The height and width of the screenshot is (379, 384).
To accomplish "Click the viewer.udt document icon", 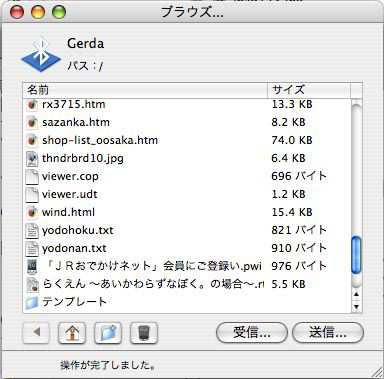I will point(32,194).
